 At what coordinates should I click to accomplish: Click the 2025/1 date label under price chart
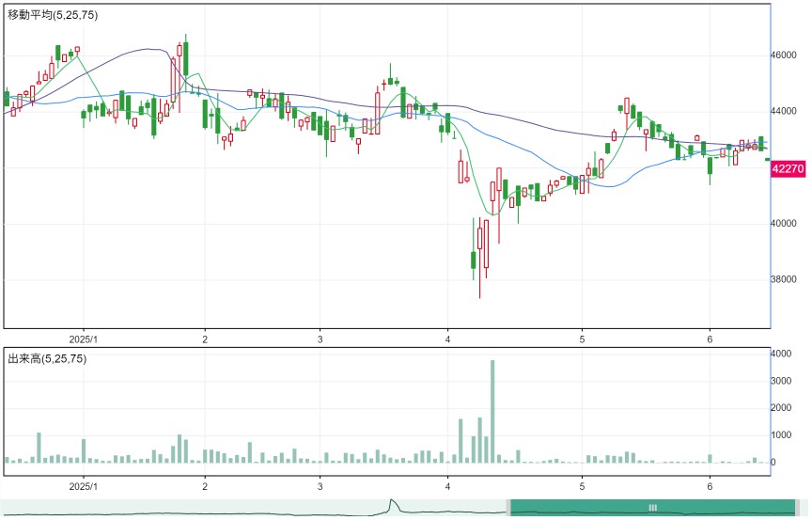coord(84,339)
